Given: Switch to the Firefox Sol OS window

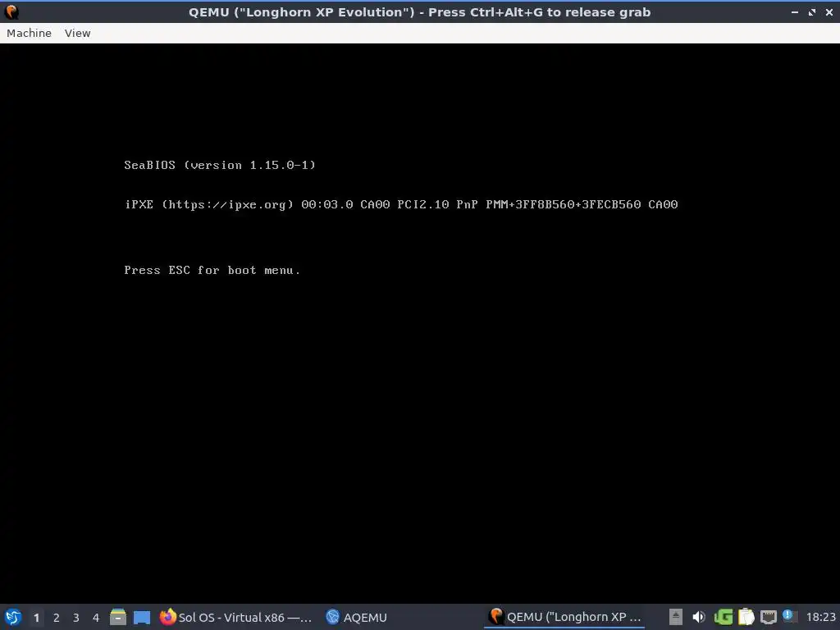Looking at the screenshot, I should (x=235, y=617).
